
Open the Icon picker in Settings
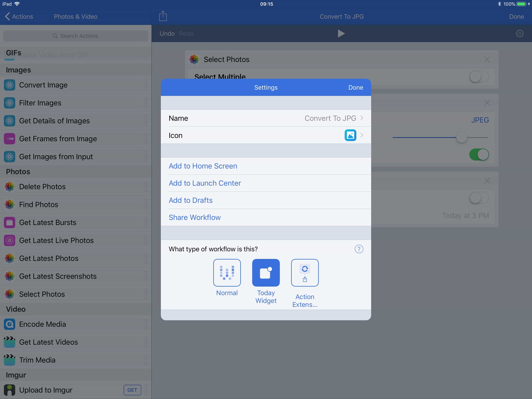point(351,135)
